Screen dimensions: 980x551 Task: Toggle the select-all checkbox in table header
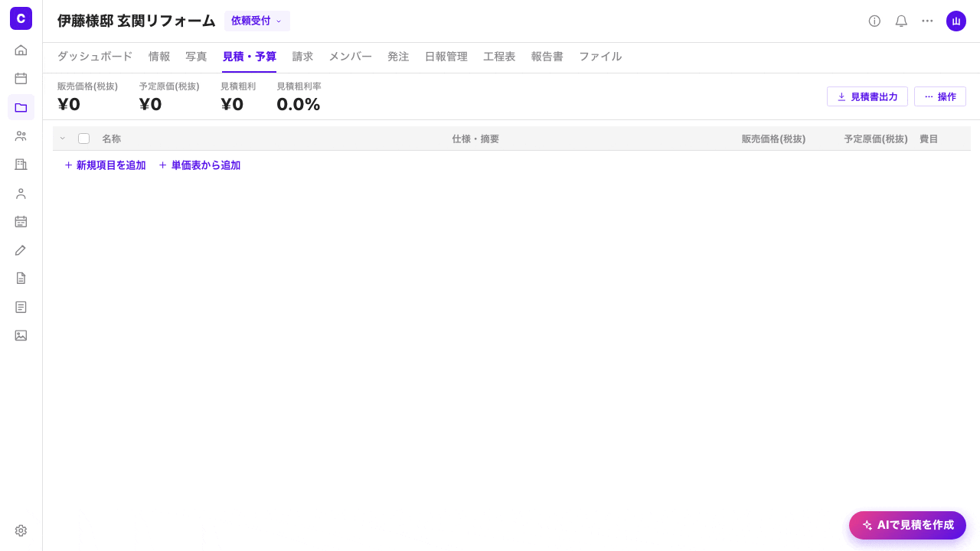click(x=84, y=139)
